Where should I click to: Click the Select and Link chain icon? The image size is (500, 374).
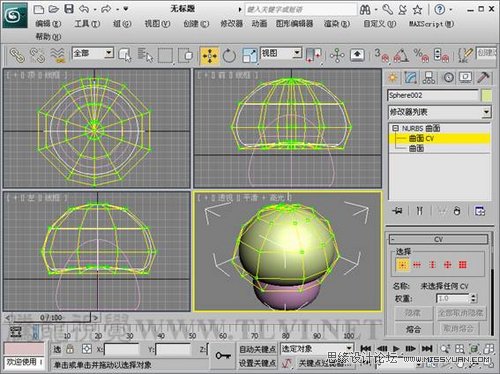click(17, 55)
